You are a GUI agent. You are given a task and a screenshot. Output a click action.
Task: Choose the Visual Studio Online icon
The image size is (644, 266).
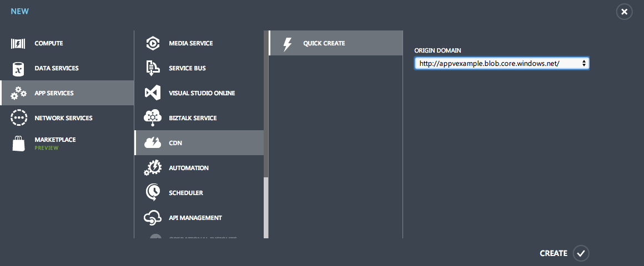153,93
